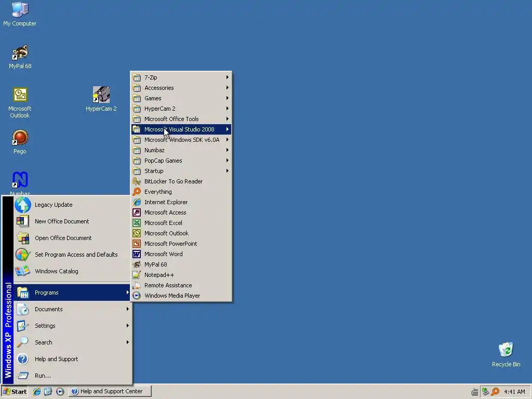The width and height of the screenshot is (532, 399).
Task: Click the Start button
Action: pos(15,392)
